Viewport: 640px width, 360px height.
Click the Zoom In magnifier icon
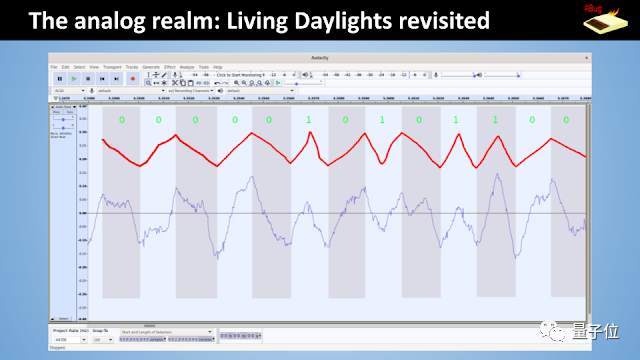(x=236, y=83)
